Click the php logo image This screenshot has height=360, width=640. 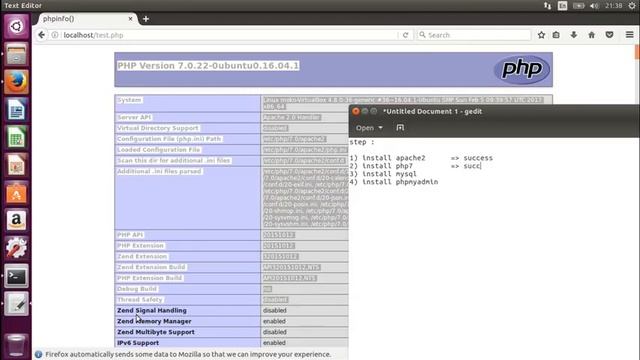pos(522,69)
